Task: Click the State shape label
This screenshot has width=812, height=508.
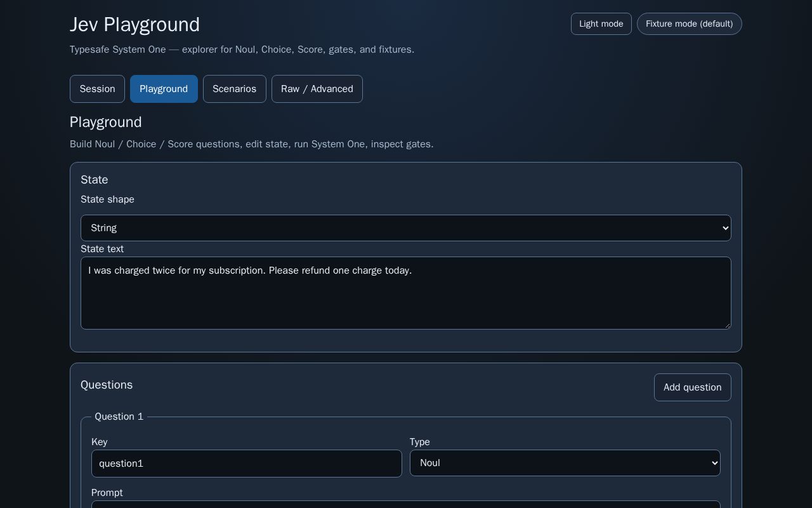Action: point(107,199)
